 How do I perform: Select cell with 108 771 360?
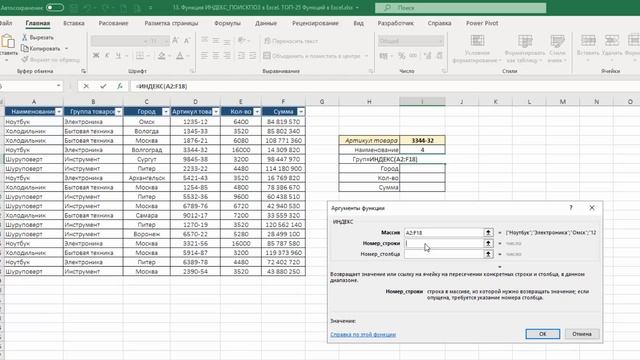point(283,140)
